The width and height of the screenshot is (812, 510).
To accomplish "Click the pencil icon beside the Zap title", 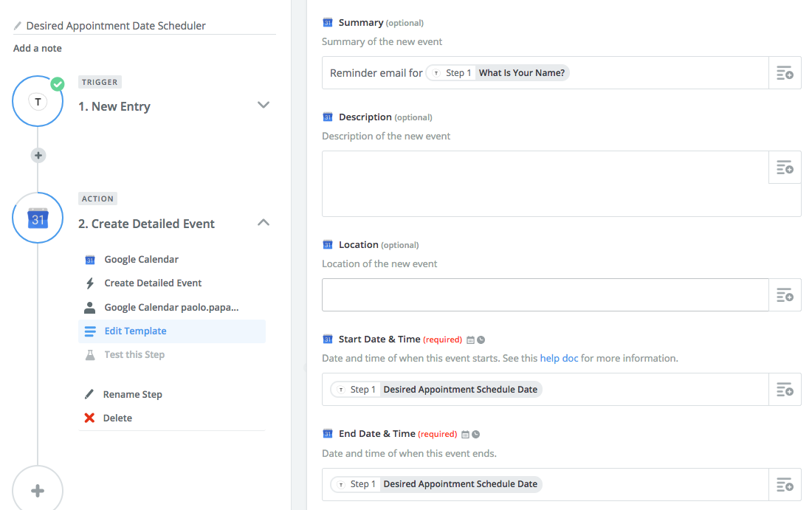I will 16,25.
